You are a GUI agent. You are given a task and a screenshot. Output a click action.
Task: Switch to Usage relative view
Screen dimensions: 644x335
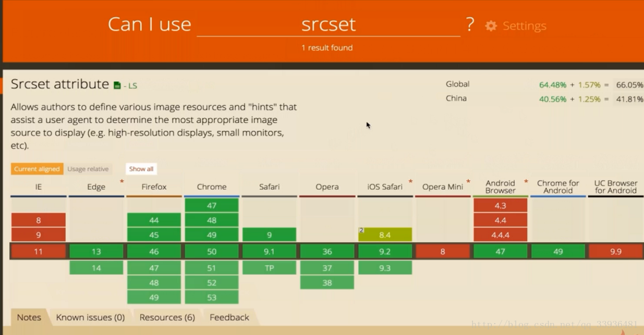coord(88,169)
